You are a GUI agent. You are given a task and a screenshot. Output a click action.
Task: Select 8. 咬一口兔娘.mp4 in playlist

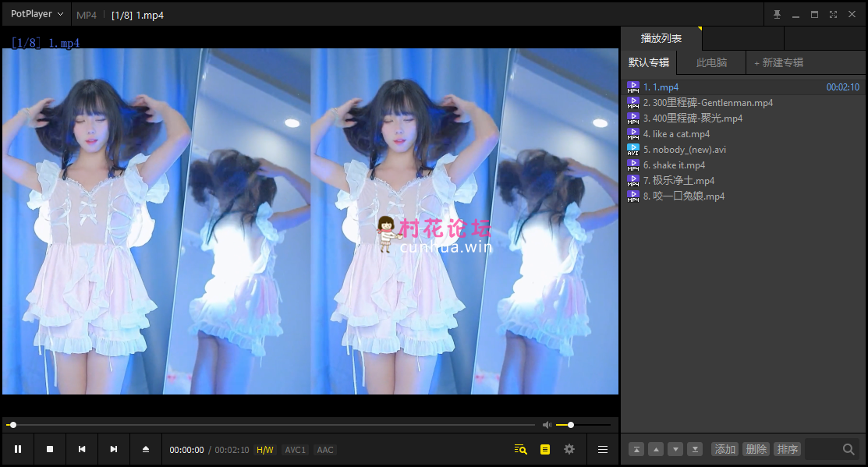(743, 196)
